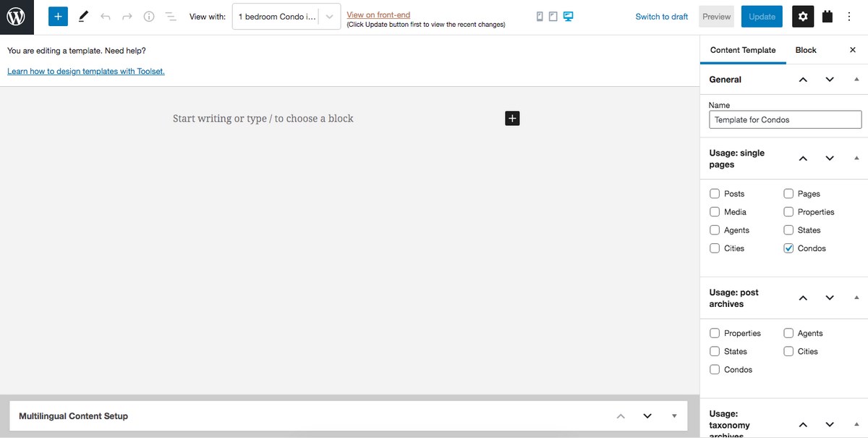Select the Content Template tab
Screen dimensions: 868x438
743,50
